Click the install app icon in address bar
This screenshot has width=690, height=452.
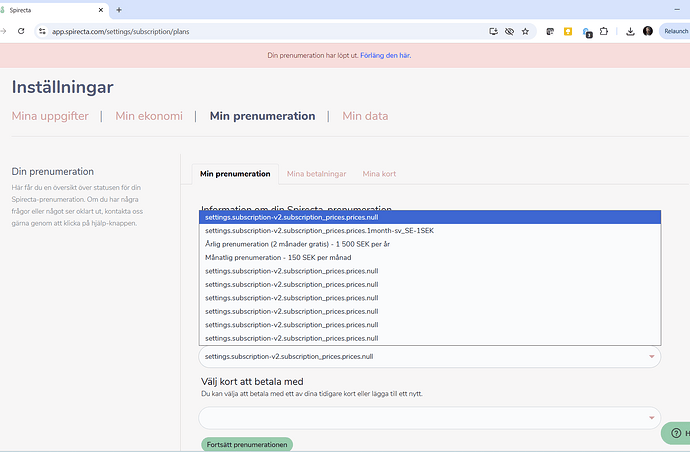493,31
